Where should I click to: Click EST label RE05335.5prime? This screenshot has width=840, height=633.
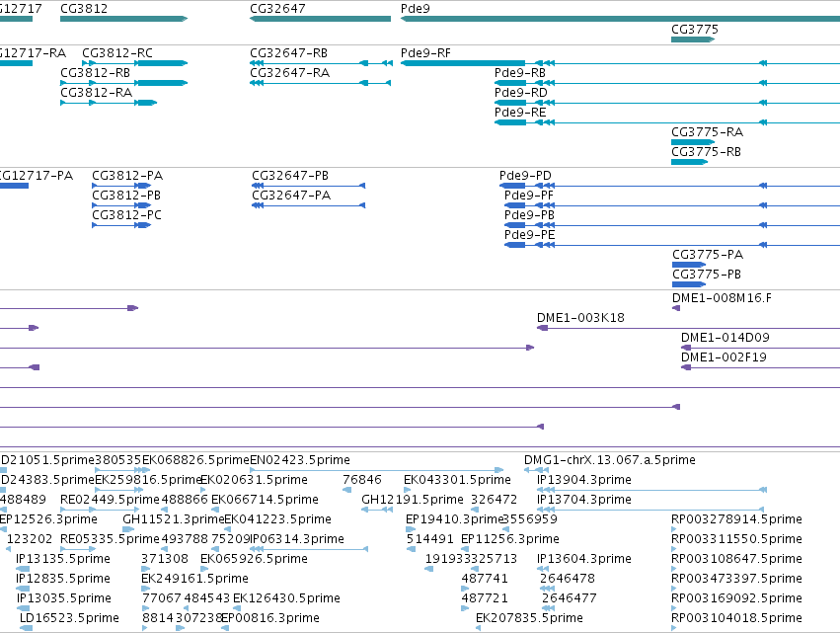point(110,539)
